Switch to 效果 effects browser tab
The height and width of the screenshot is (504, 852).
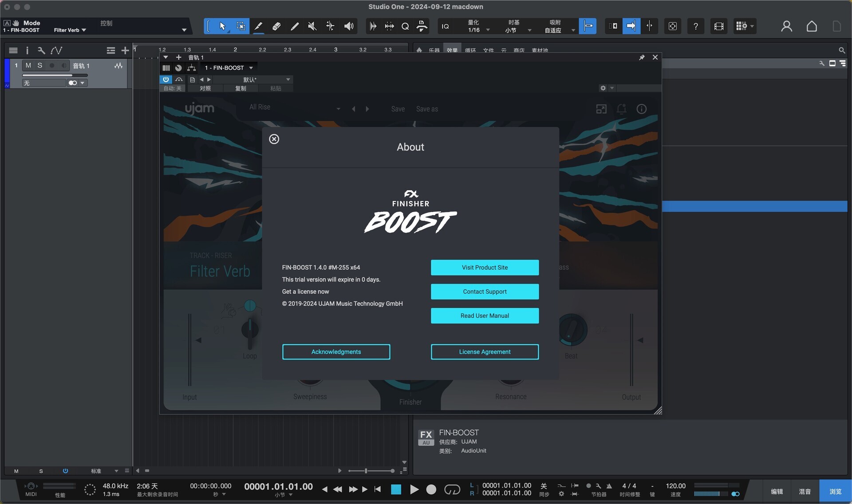click(x=452, y=50)
